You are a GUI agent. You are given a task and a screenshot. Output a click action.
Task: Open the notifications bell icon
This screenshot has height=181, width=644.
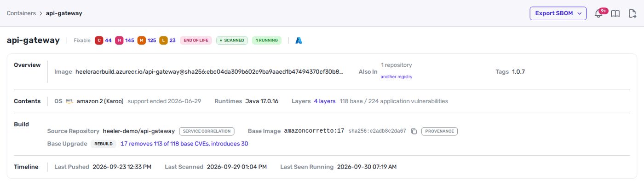[598, 13]
